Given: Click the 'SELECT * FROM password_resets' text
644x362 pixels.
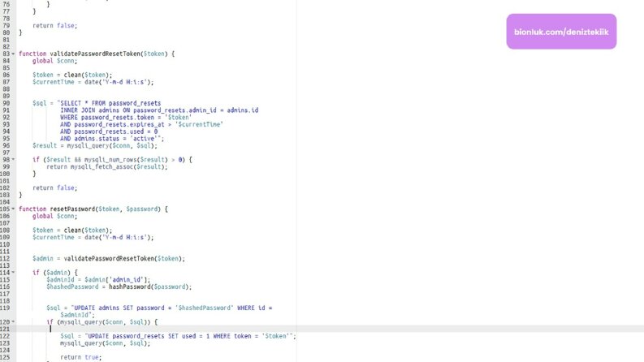Looking at the screenshot, I should (x=110, y=103).
